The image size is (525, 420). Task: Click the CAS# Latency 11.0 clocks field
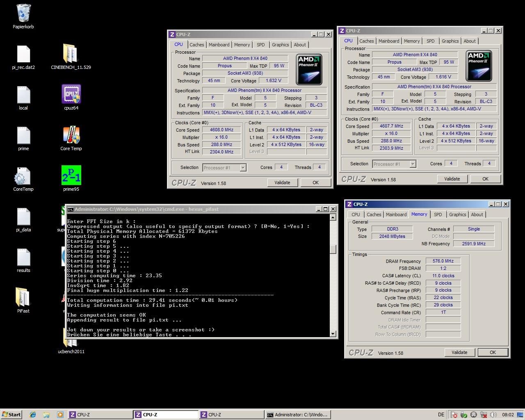click(443, 276)
